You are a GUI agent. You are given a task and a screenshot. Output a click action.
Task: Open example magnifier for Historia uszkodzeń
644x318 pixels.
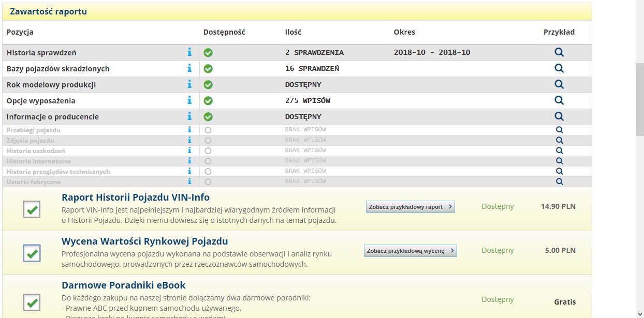(x=559, y=150)
